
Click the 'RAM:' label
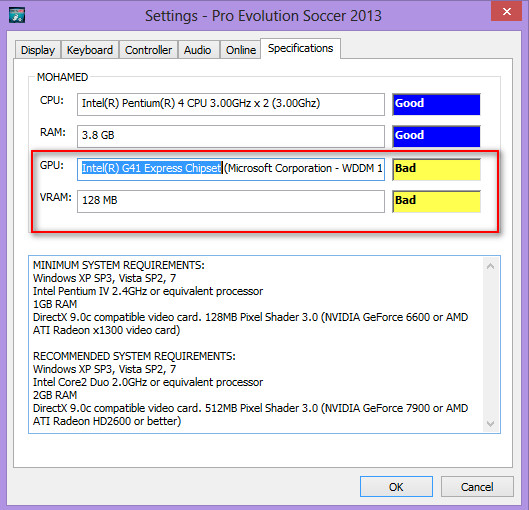(53, 132)
